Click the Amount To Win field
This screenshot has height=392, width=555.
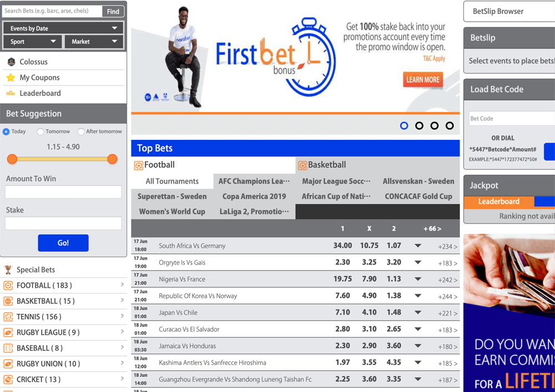63,192
